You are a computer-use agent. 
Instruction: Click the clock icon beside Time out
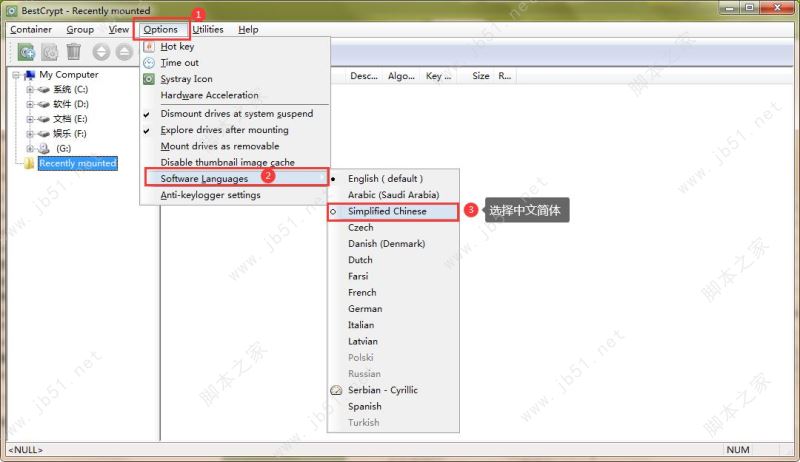tap(149, 63)
